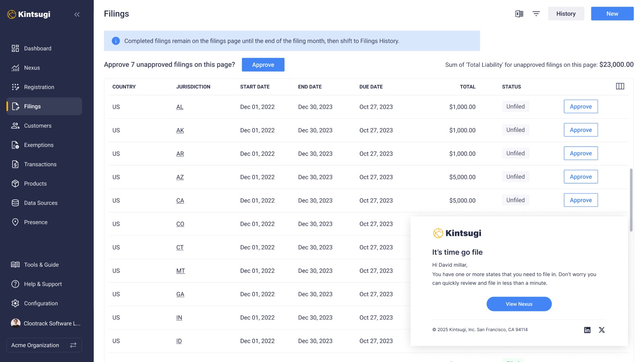Click the blue info icon in banner

(x=116, y=41)
